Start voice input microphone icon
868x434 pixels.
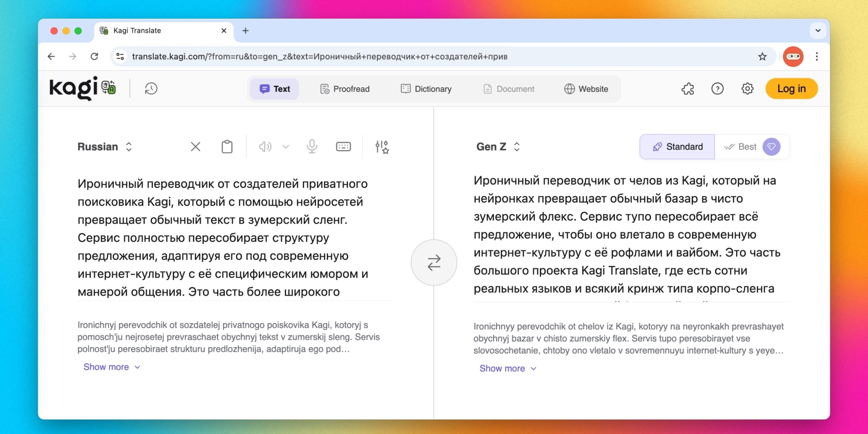click(312, 147)
